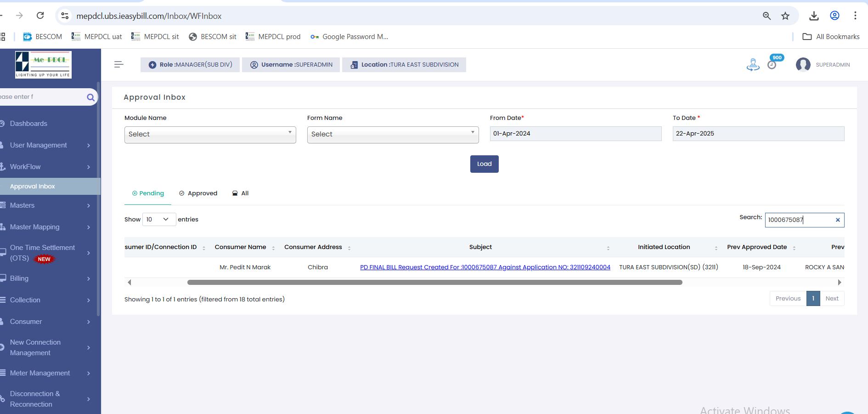Open the BESCOM sit bookmark
This screenshot has height=414, width=868.
212,37
